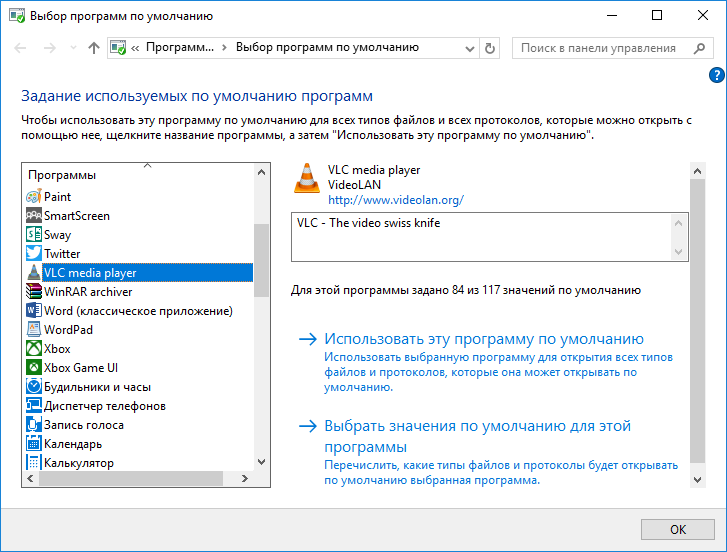727x552 pixels.
Task: Collapse the Программы list header arrow
Action: click(x=147, y=165)
